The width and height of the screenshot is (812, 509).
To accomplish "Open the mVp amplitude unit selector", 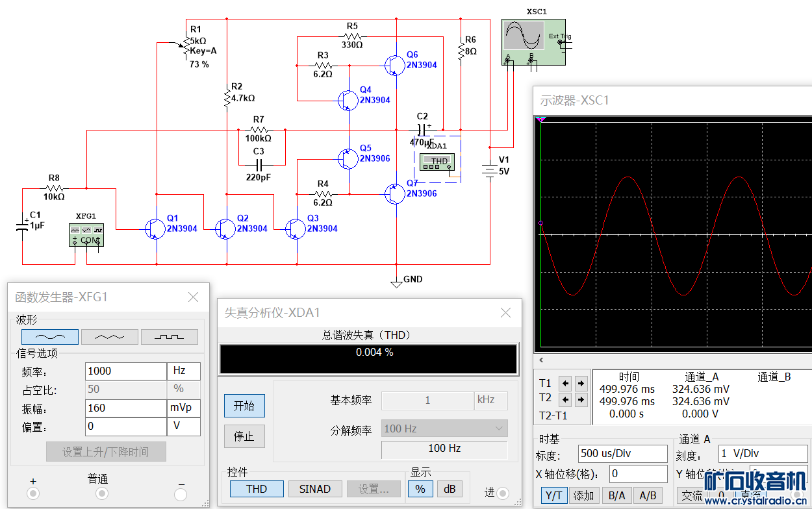I will click(184, 408).
